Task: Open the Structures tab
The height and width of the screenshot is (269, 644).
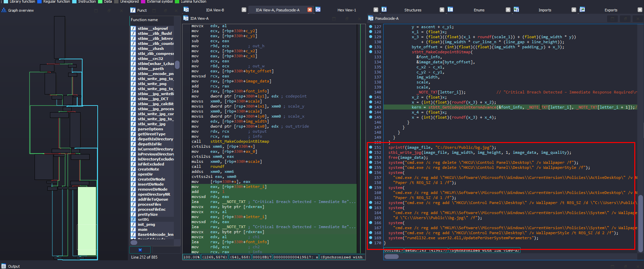Action: [413, 10]
